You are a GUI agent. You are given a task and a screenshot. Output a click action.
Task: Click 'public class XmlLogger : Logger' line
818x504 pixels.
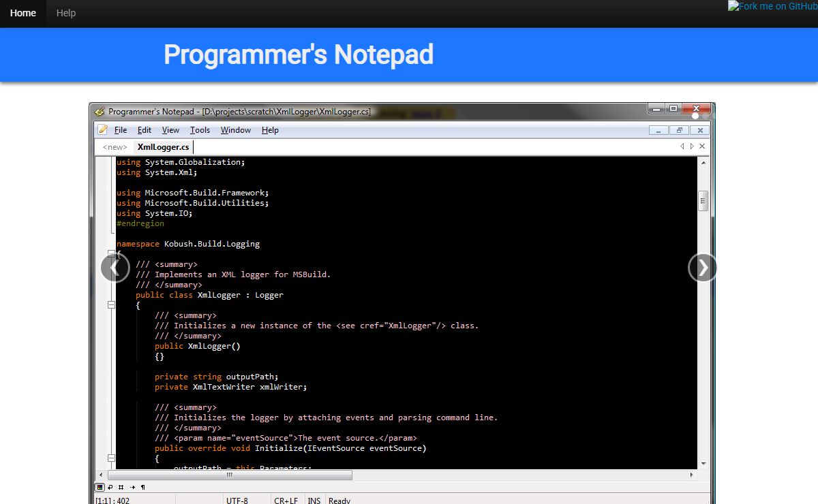point(209,295)
